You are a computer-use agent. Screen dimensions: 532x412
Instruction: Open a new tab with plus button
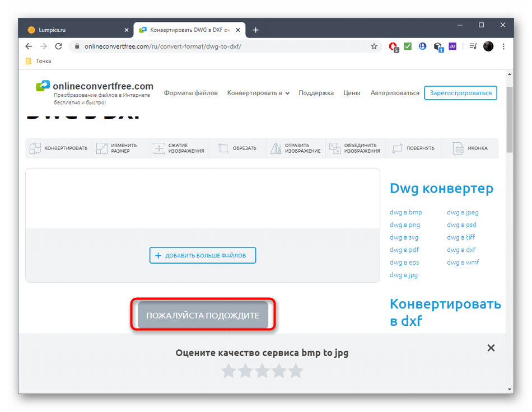click(255, 30)
